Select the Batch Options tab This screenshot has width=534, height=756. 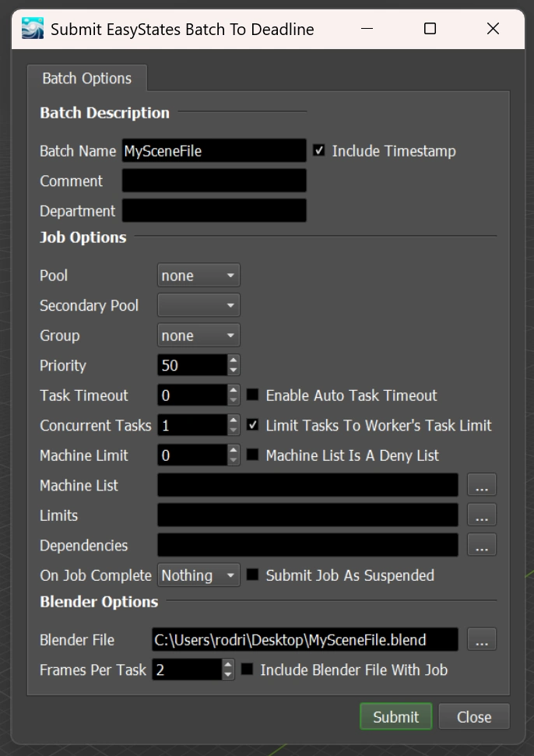(x=86, y=79)
